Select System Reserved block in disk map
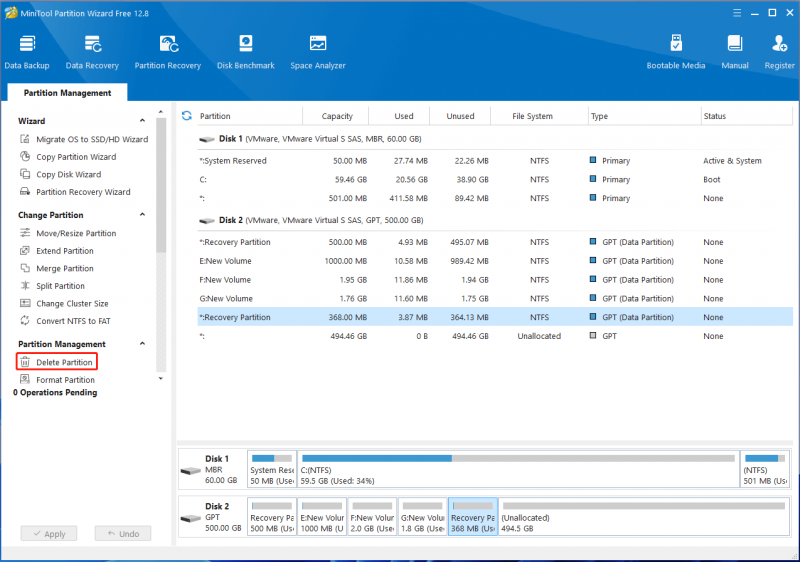The height and width of the screenshot is (562, 800). pos(272,469)
